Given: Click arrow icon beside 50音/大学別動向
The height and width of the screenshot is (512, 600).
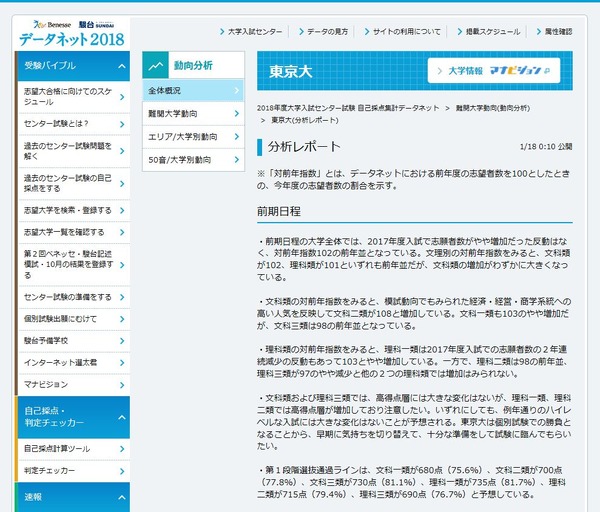Looking at the screenshot, I should pyautogui.click(x=237, y=159).
